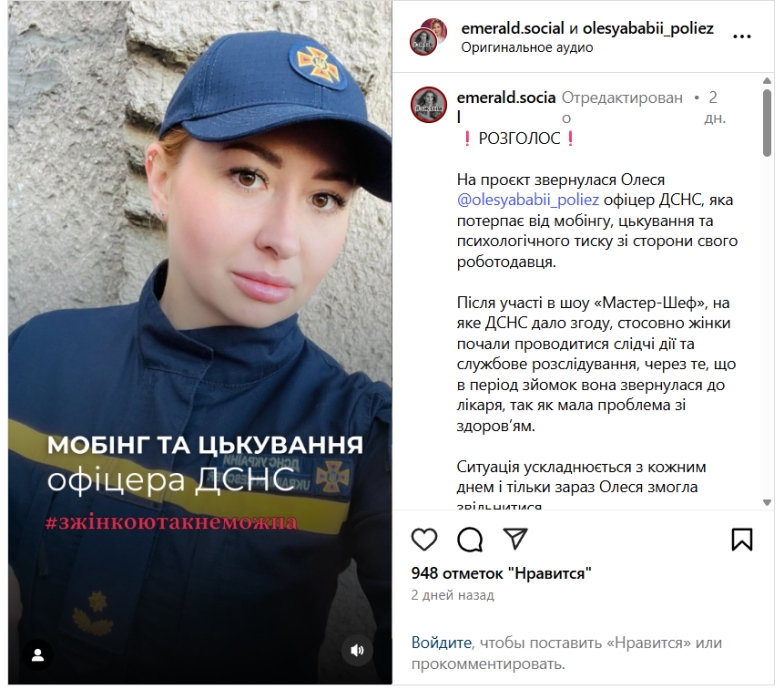Click the caption scrollbar up arrow
Screen dimensions: 784x700
coord(767,80)
